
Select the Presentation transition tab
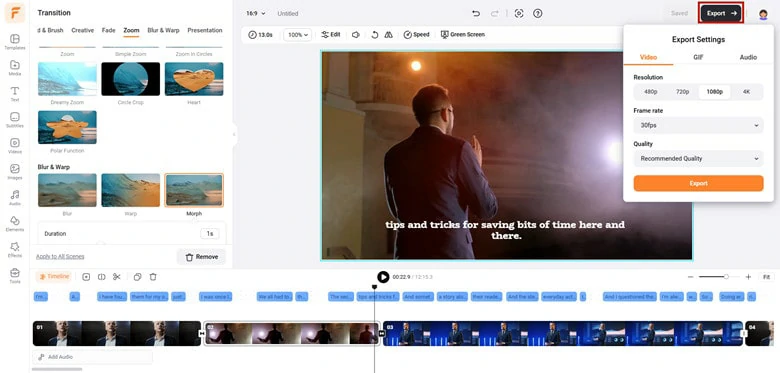[x=204, y=30]
